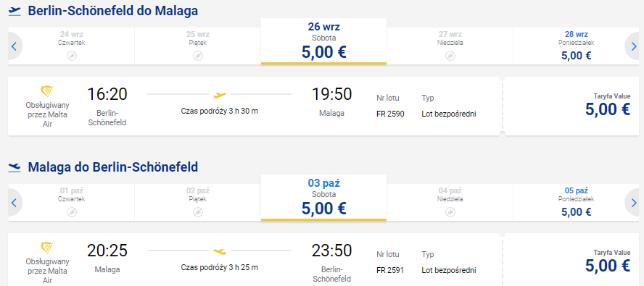Select the 03 paź Sobota date tab
The height and width of the screenshot is (286, 644).
(x=323, y=198)
